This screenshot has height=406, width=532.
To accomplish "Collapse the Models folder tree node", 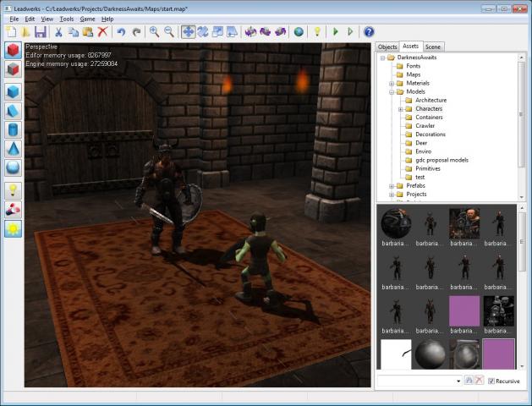I will click(392, 92).
